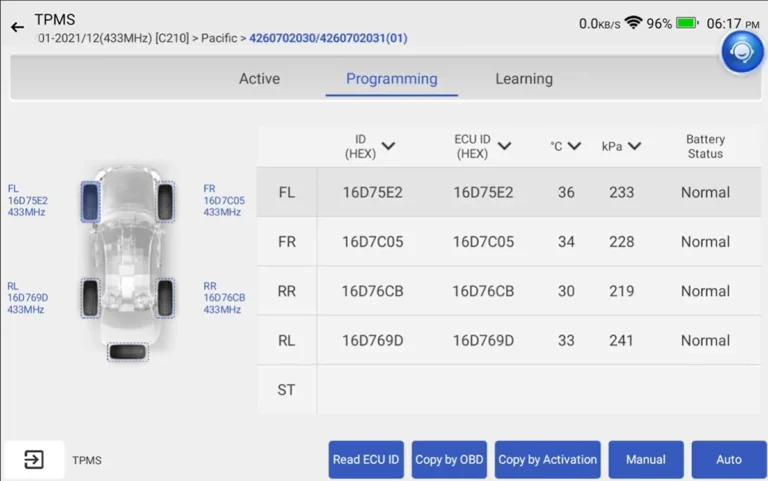Click ECU ID 16D75E2 in FL row
This screenshot has width=768, height=481.
pyautogui.click(x=483, y=192)
